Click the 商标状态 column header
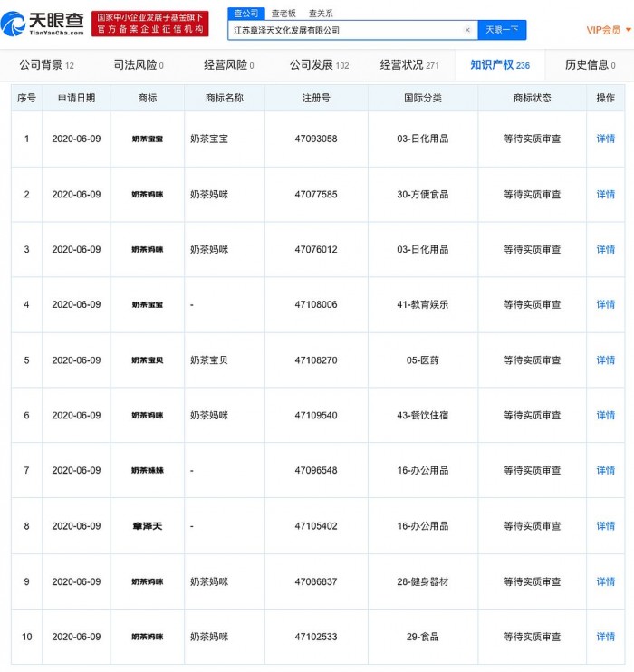 [532, 98]
